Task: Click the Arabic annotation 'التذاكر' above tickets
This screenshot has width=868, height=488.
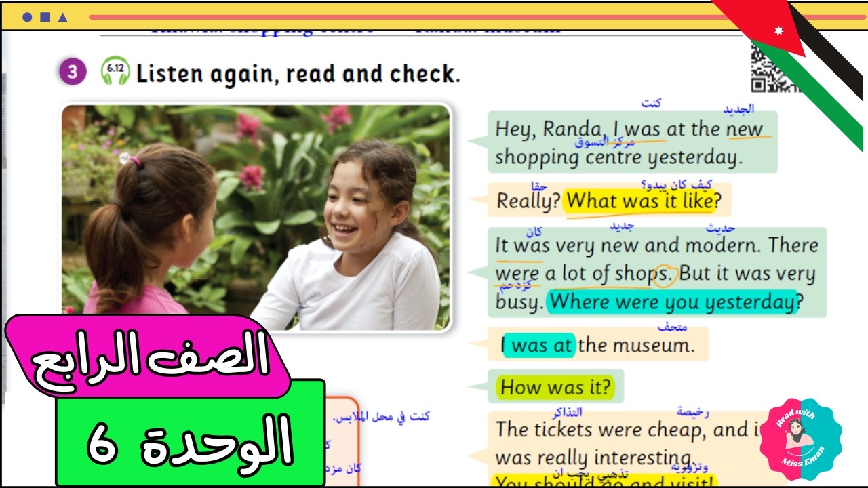Action: coord(568,412)
